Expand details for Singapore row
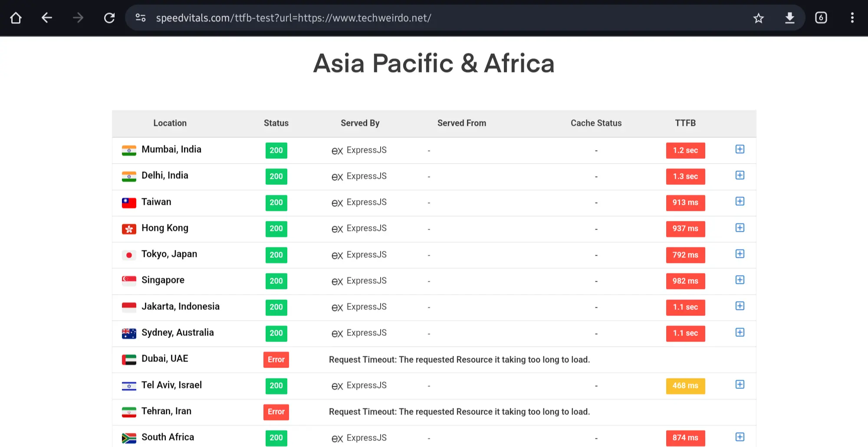The width and height of the screenshot is (868, 447). [740, 280]
